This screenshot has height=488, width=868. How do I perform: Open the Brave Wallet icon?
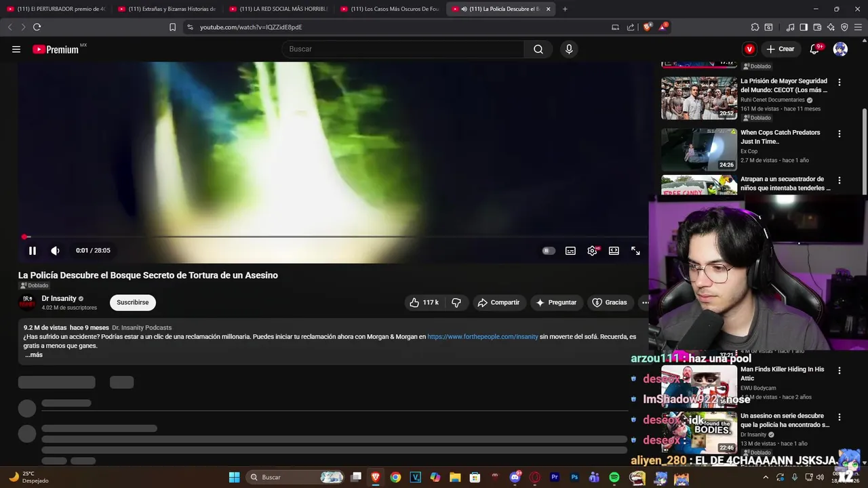click(x=817, y=27)
